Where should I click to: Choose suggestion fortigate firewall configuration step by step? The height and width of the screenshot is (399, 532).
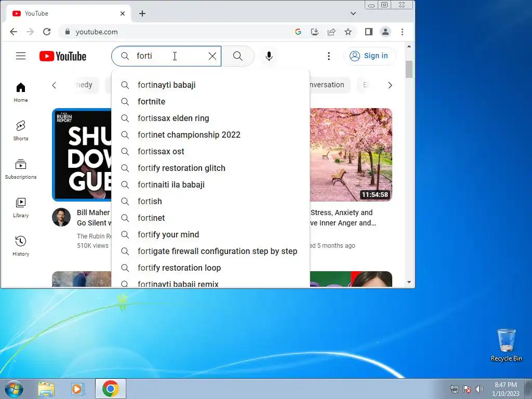(x=210, y=251)
